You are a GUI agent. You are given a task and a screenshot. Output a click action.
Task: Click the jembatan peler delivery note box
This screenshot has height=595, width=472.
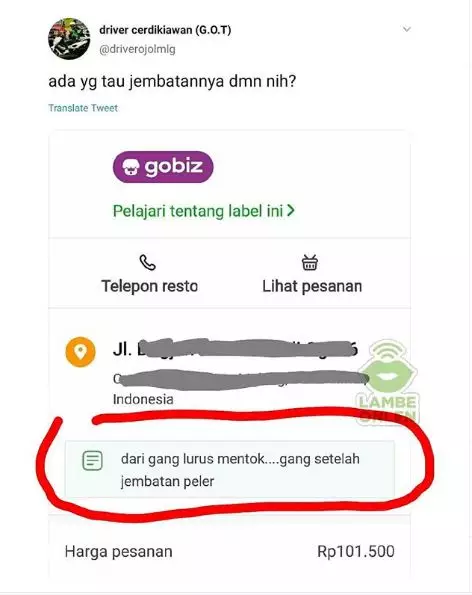pos(230,469)
